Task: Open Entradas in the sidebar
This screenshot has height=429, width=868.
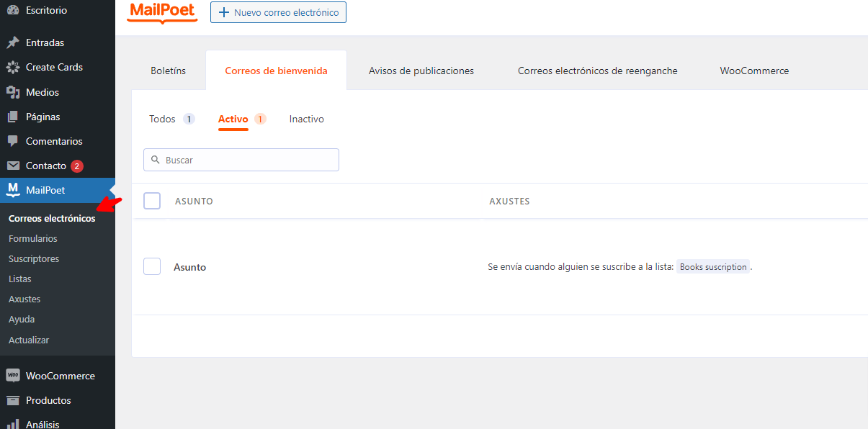Action: [45, 42]
